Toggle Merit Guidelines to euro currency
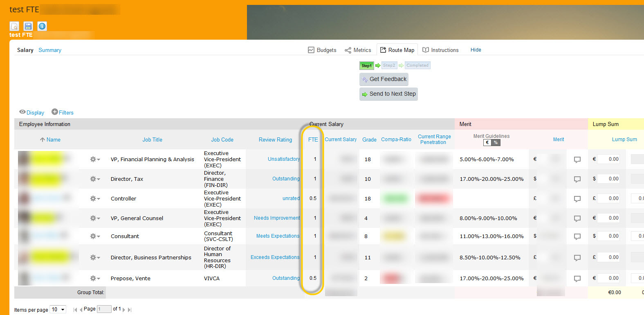This screenshot has width=644, height=315. (x=487, y=143)
